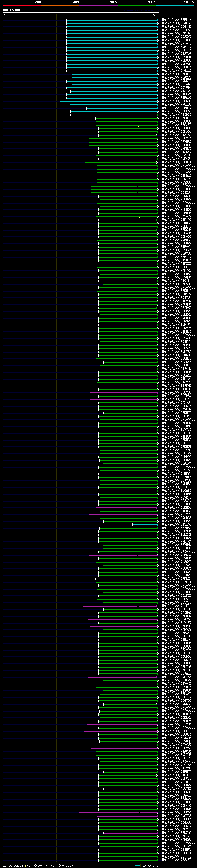Select the UniRef100_Q9UYR1 label
This screenshot has width=197, height=868.
pyautogui.click(x=177, y=758)
